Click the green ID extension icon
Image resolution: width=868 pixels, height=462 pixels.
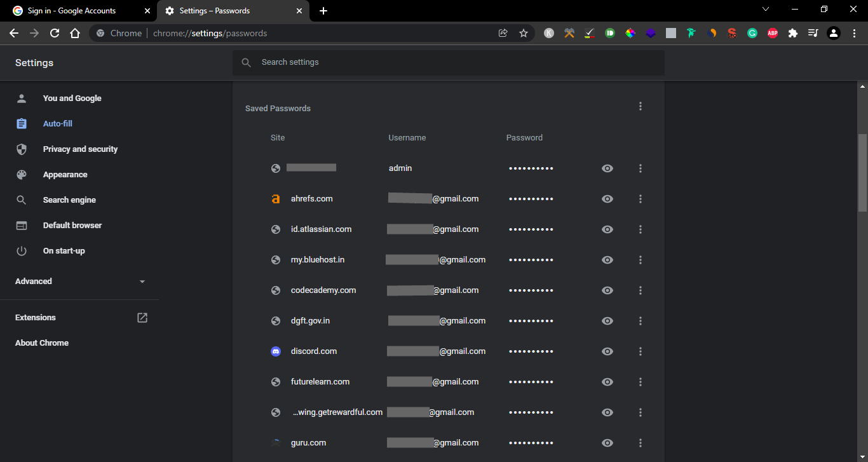[610, 33]
